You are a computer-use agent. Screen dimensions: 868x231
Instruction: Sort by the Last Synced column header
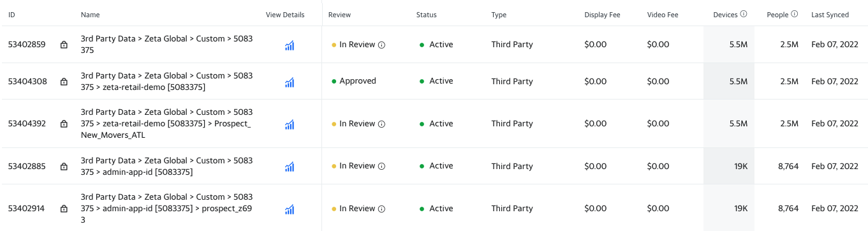click(830, 15)
